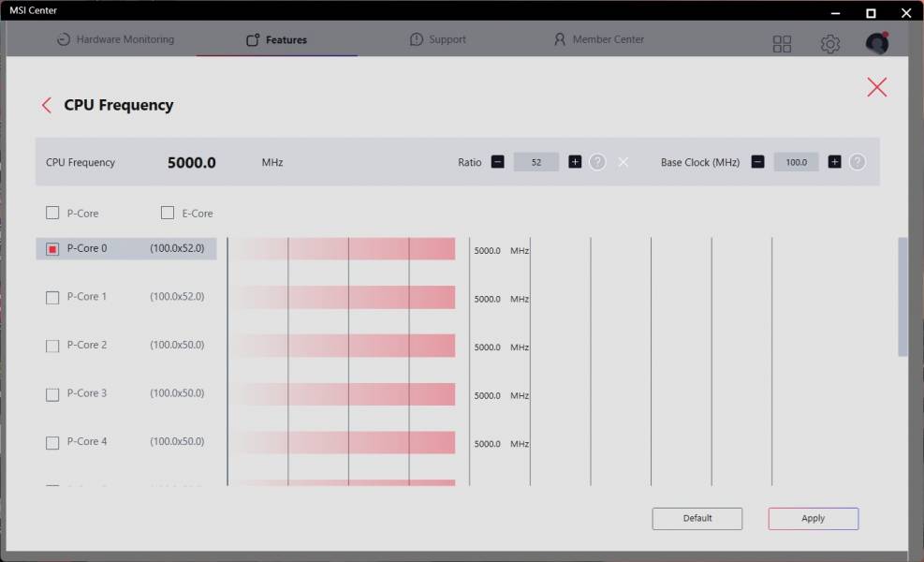Select the P-Core 2 checkbox
Image resolution: width=924 pixels, height=562 pixels.
coord(52,346)
